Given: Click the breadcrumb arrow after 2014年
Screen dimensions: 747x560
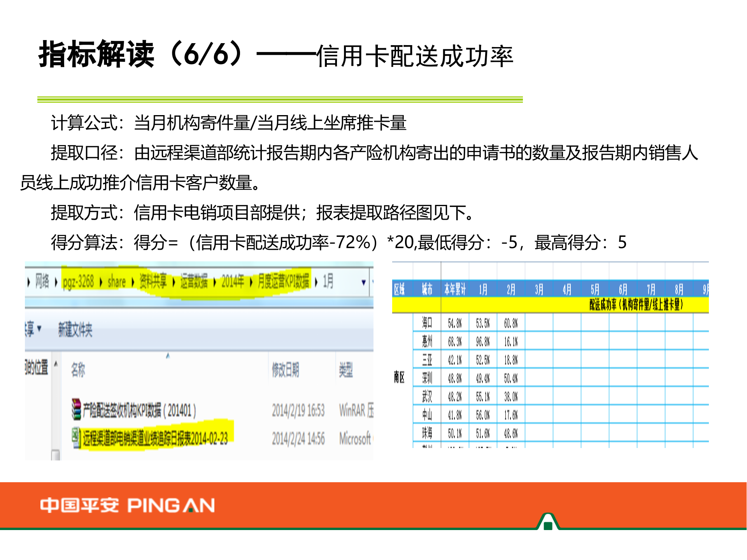Looking at the screenshot, I should [x=250, y=282].
